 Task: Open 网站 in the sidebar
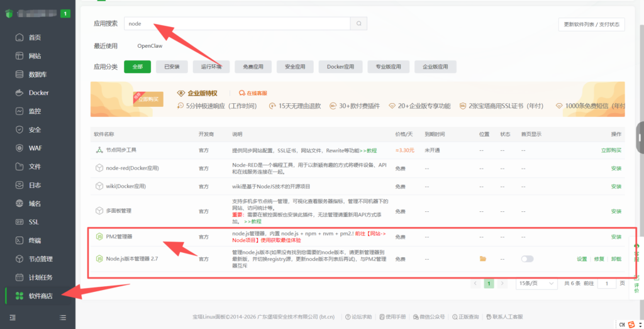pyautogui.click(x=35, y=56)
